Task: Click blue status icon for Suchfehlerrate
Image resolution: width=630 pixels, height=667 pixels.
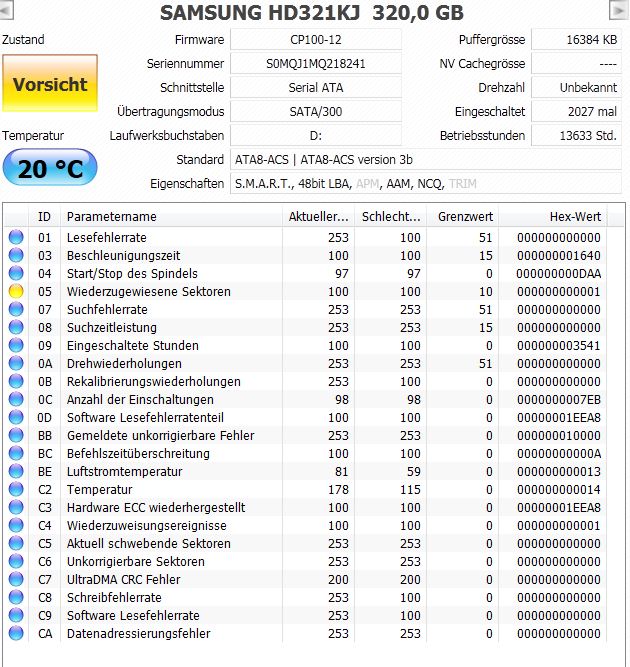Action: [16, 309]
